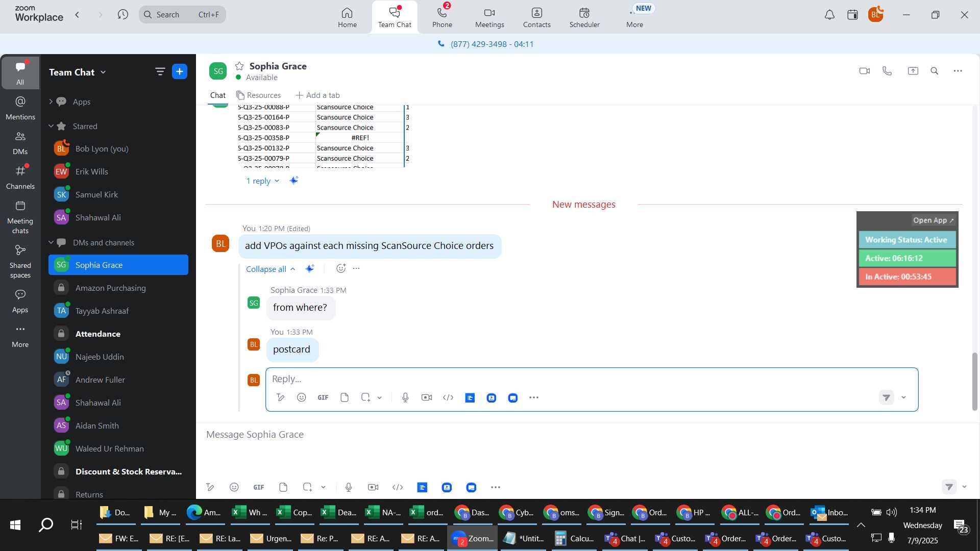Start a video meeting with Sophia Grace

pyautogui.click(x=864, y=71)
